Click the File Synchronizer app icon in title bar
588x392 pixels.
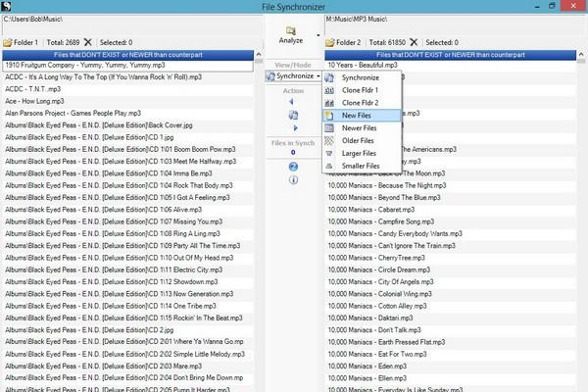[6, 6]
